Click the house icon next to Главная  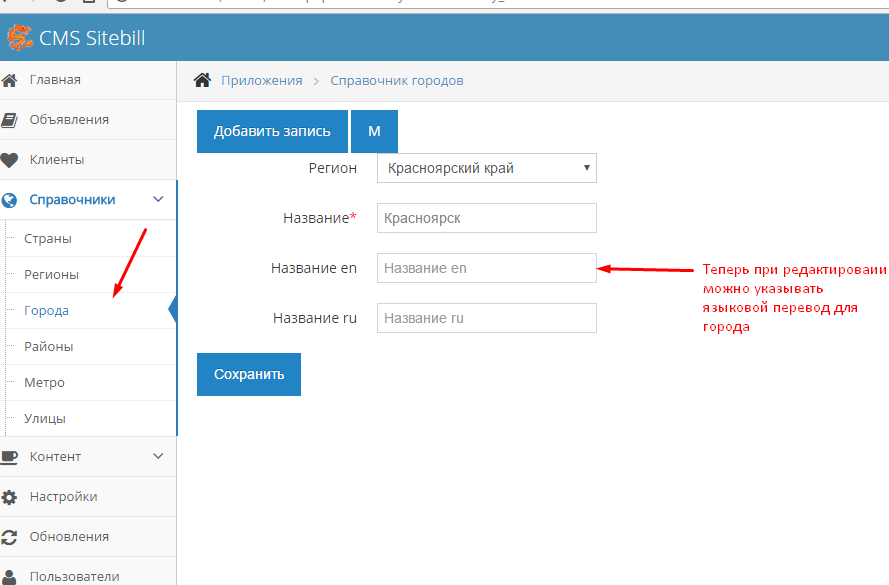coord(10,80)
